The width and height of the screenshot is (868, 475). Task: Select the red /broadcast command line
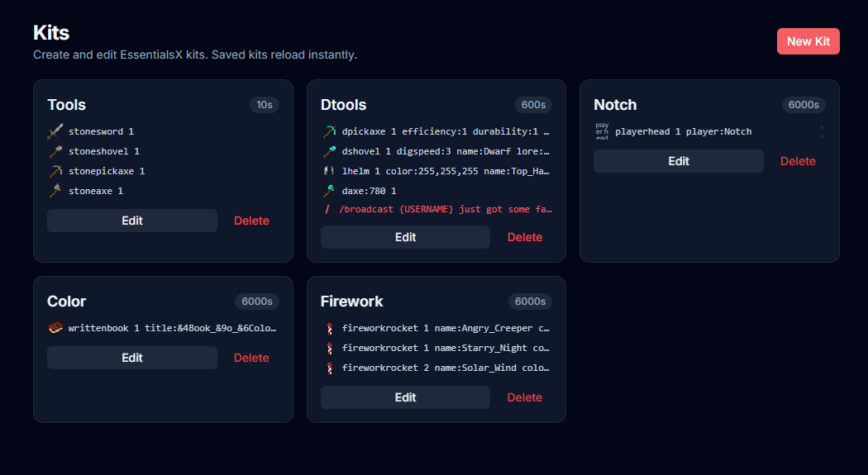tap(438, 209)
